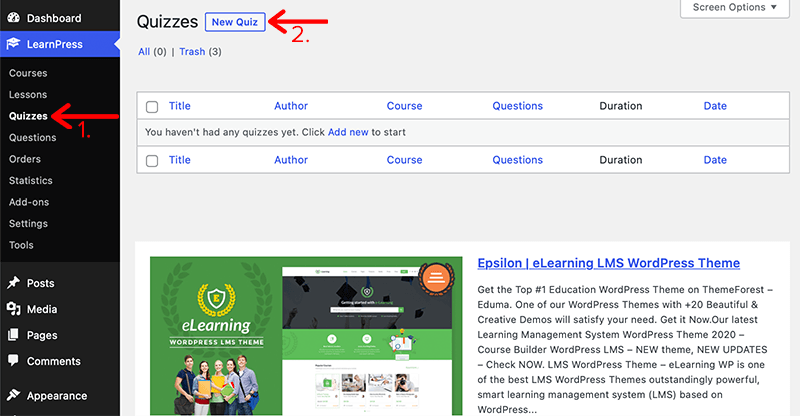Click the LearnPress graduation cap icon

(x=13, y=44)
